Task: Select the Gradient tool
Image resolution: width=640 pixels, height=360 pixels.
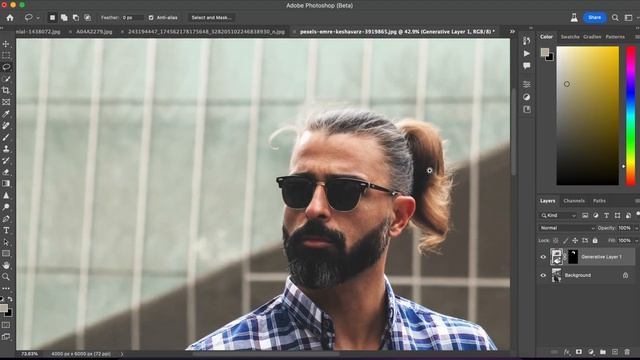Action: [x=6, y=184]
